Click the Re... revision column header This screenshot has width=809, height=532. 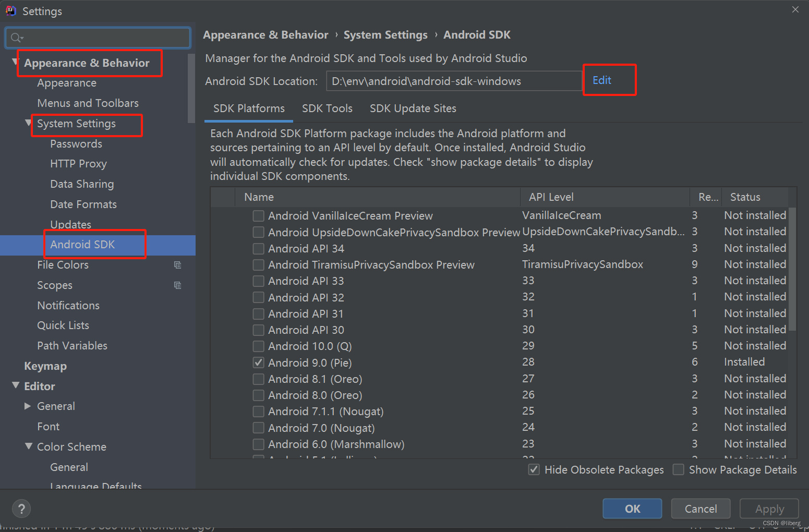[706, 197]
